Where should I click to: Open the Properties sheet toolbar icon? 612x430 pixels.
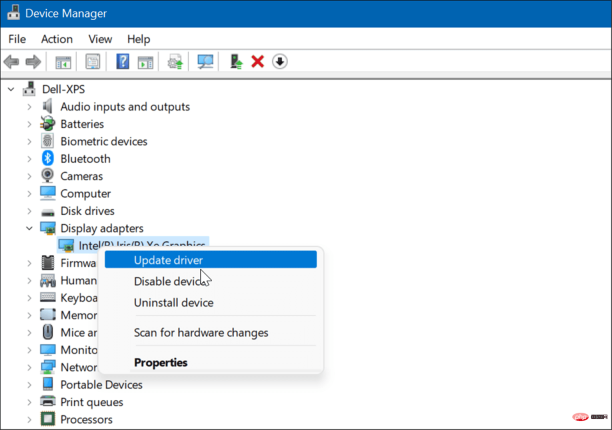point(93,62)
